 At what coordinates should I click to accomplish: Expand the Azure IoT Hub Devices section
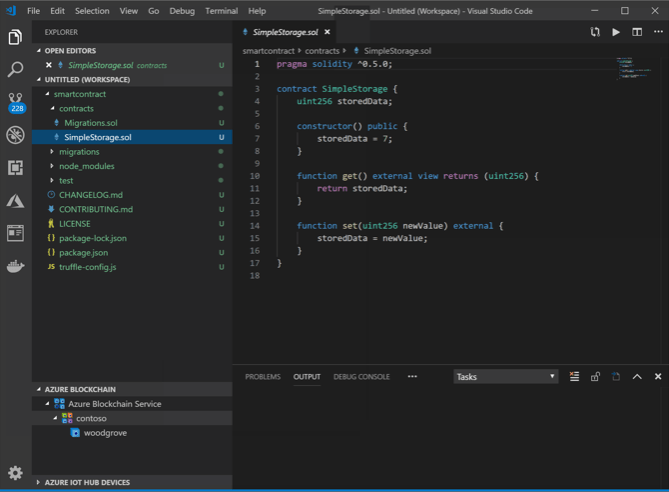point(38,482)
